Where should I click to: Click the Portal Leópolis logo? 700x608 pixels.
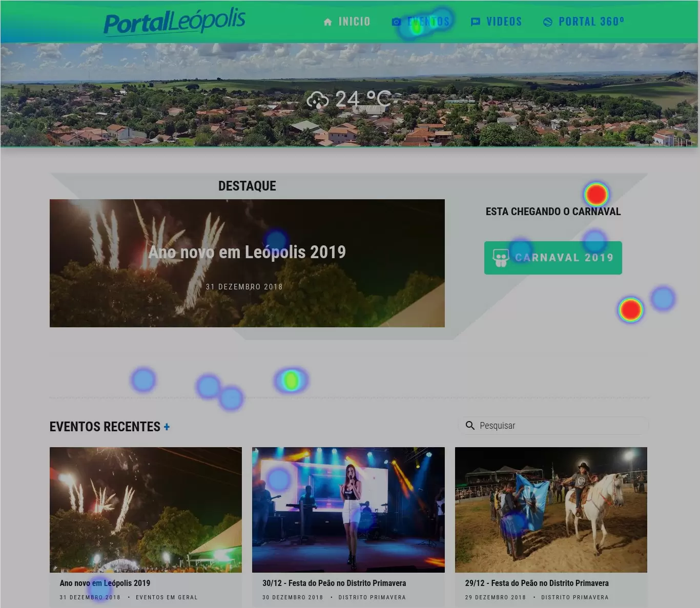[174, 22]
